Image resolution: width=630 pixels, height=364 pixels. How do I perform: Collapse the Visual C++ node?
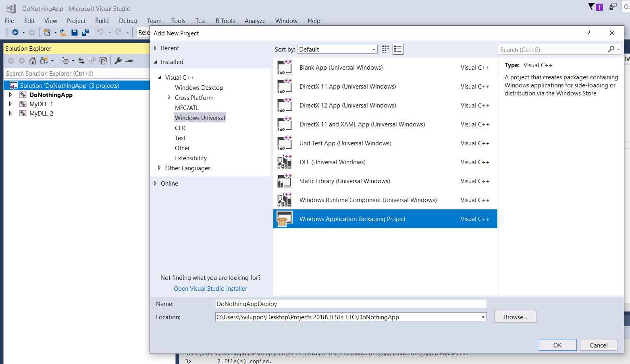(160, 77)
